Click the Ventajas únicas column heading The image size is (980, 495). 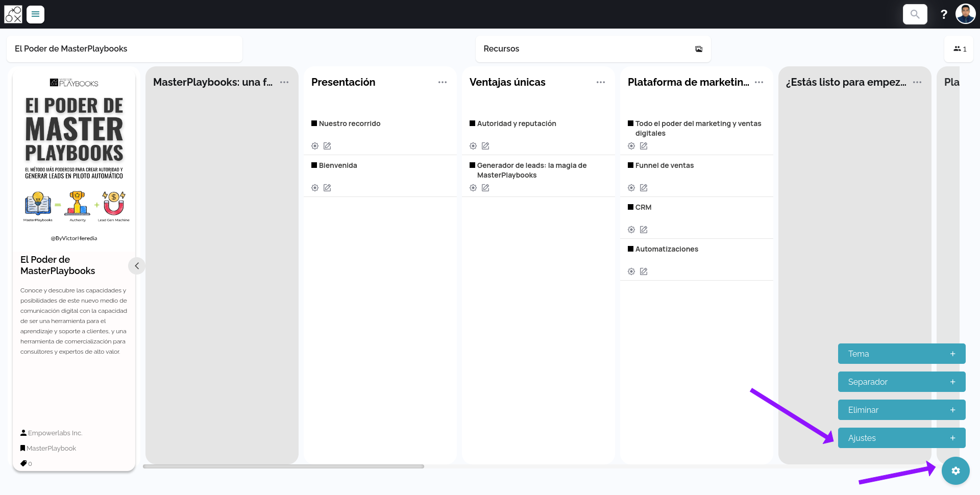(x=507, y=82)
